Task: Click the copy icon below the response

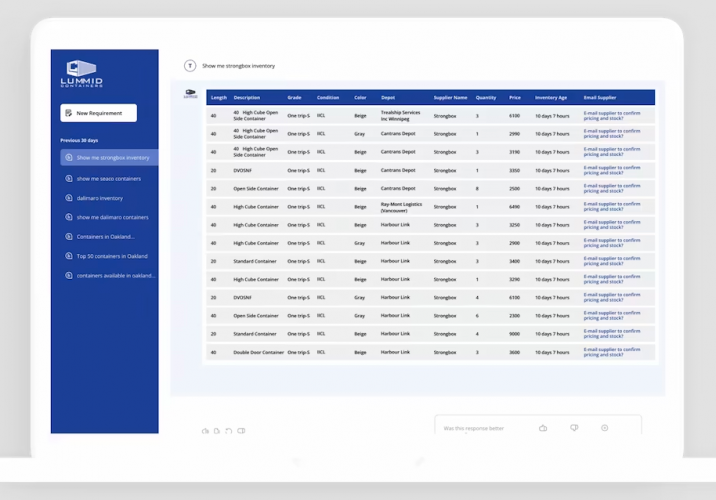Action: click(217, 431)
